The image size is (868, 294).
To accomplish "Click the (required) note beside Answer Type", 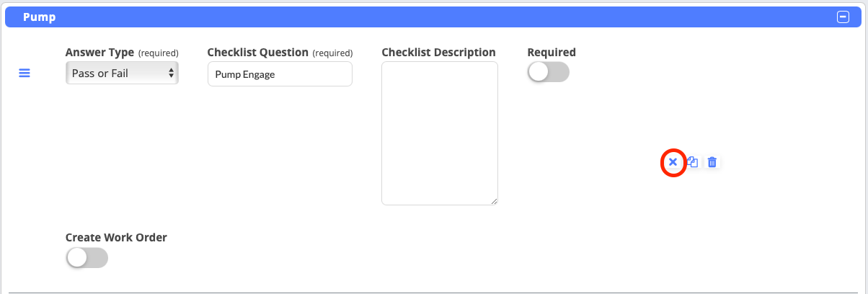I will tap(158, 53).
